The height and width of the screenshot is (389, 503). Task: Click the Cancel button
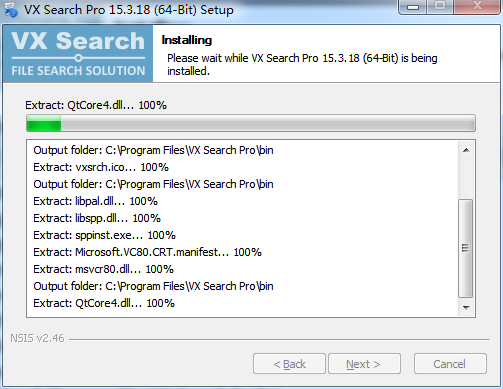[450, 364]
